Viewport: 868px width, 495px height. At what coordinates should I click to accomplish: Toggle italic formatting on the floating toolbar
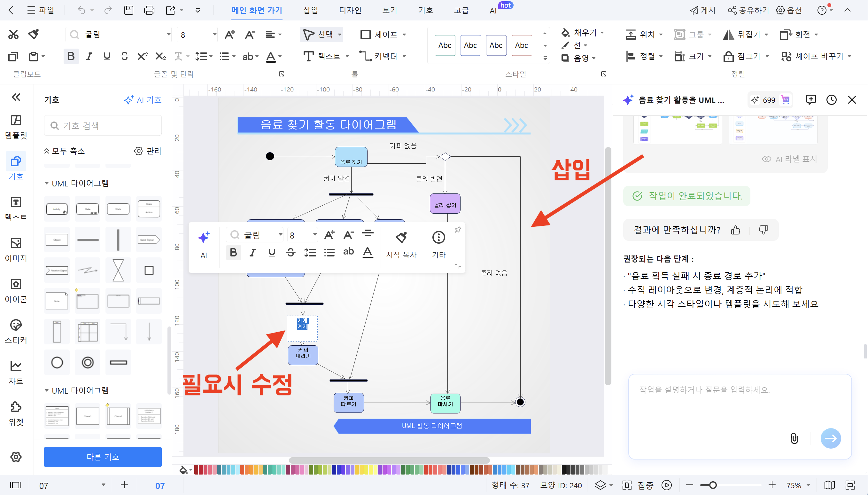[252, 252]
